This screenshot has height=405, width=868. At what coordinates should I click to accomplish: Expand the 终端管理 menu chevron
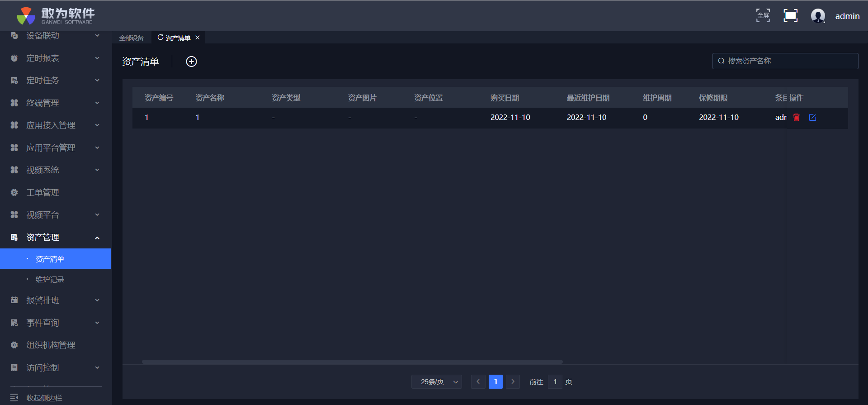pyautogui.click(x=97, y=103)
